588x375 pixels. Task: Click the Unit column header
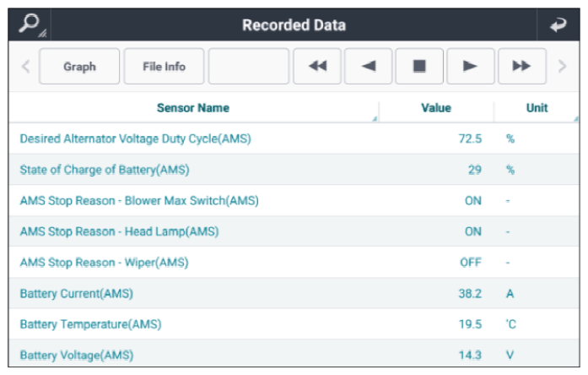pos(537,108)
